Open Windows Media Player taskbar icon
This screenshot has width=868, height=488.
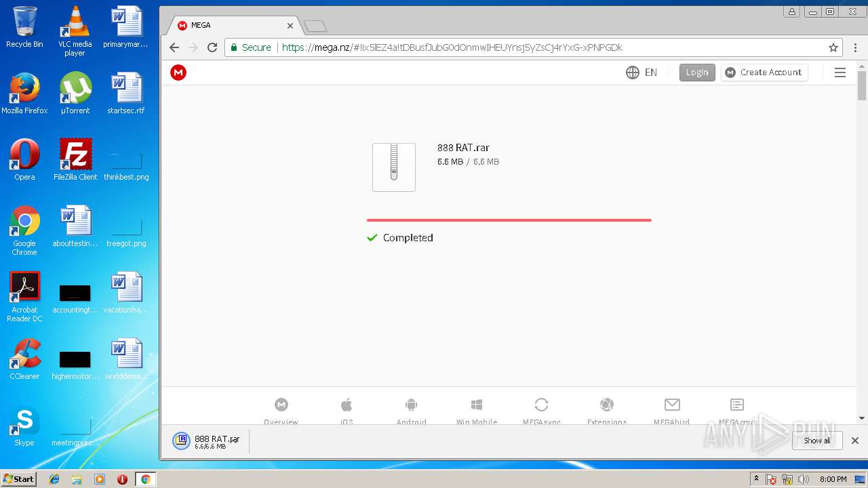100,479
